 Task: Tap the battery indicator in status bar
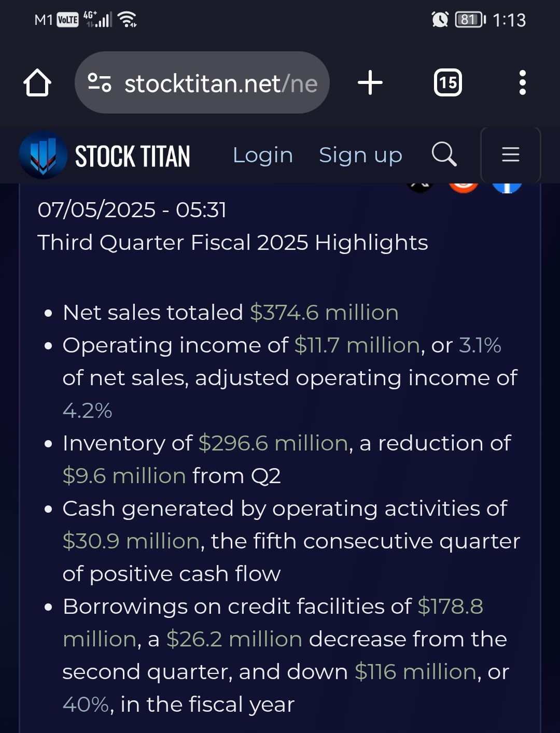[x=470, y=20]
